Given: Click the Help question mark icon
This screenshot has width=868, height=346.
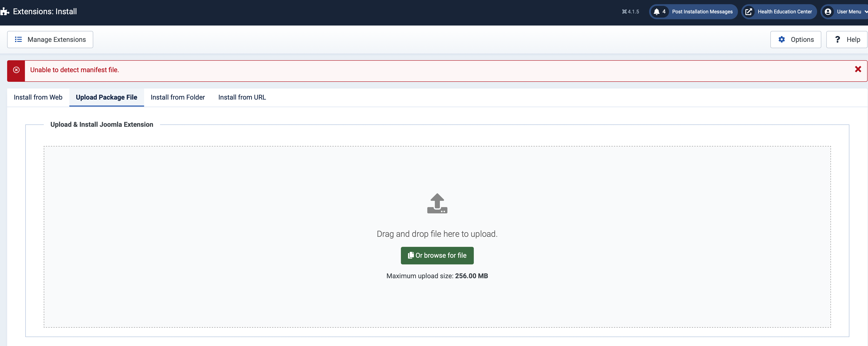Looking at the screenshot, I should tap(837, 39).
